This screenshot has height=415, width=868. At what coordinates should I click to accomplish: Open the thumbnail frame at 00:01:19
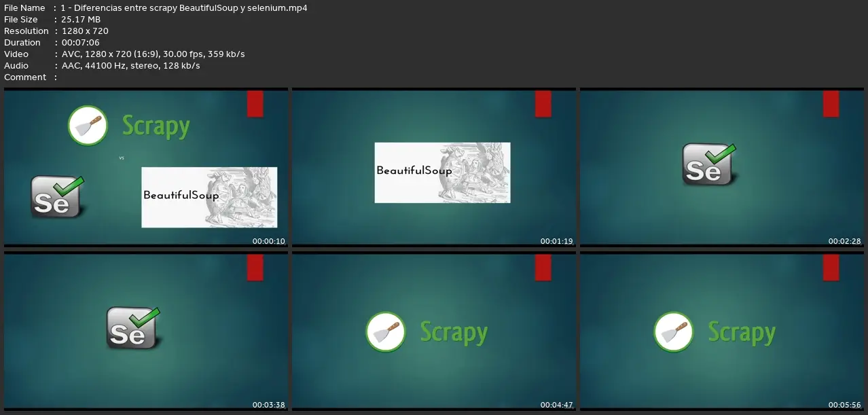tap(434, 167)
